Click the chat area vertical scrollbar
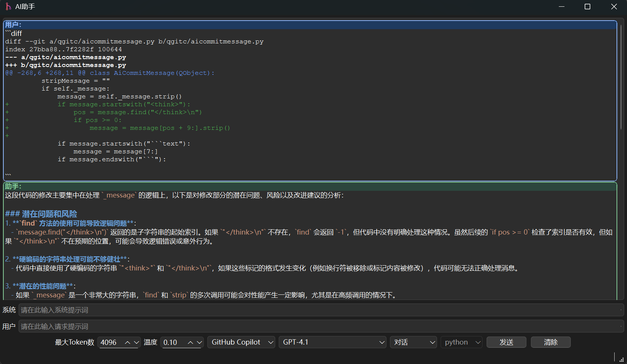The height and width of the screenshot is (364, 627). click(621, 77)
